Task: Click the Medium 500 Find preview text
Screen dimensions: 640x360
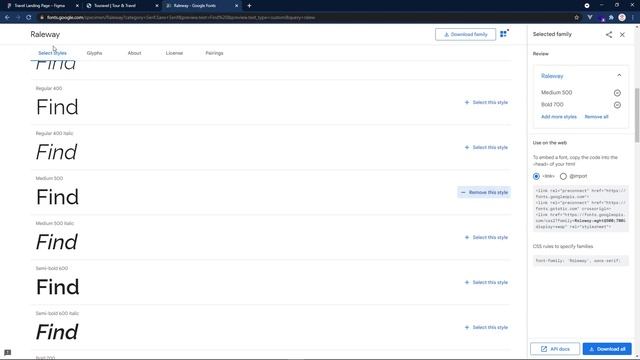Action: pos(57,197)
